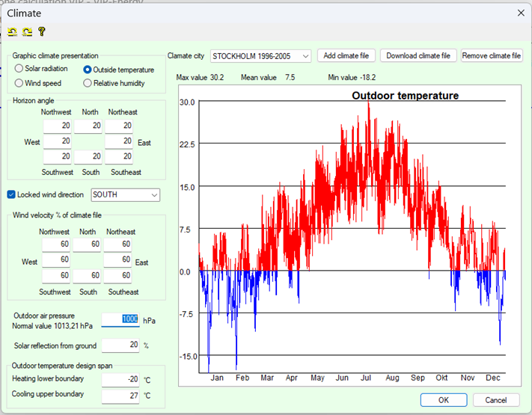Confirm settings with the OK button

pyautogui.click(x=443, y=400)
